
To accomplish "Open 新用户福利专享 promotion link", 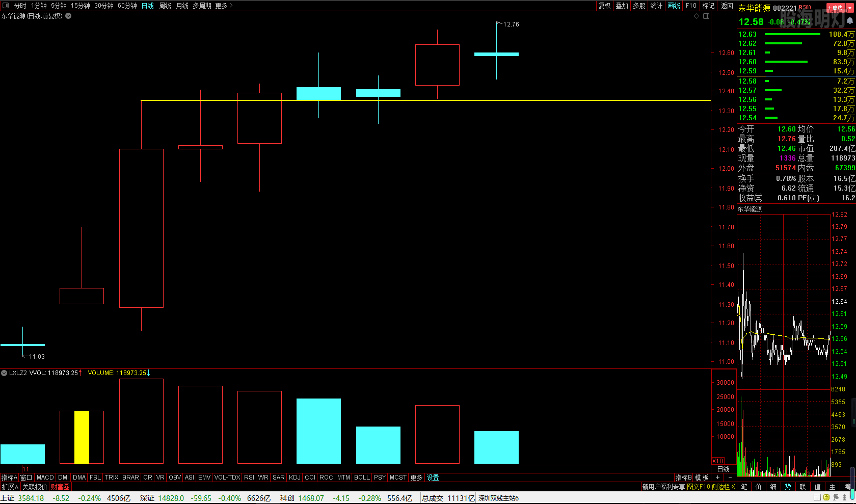I will pos(663,487).
